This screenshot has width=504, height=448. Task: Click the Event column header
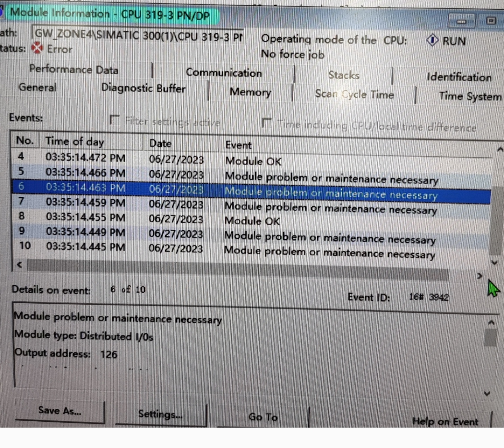click(x=356, y=147)
